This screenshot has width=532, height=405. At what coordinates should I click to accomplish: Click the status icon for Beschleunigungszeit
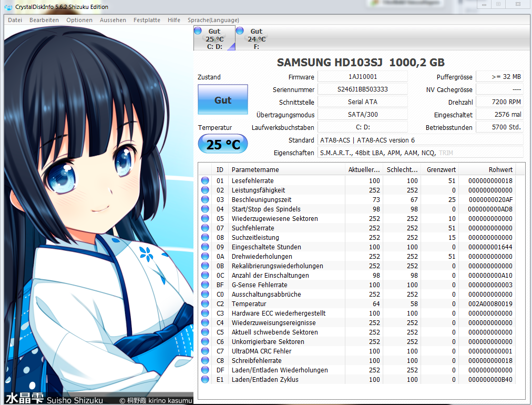(205, 200)
